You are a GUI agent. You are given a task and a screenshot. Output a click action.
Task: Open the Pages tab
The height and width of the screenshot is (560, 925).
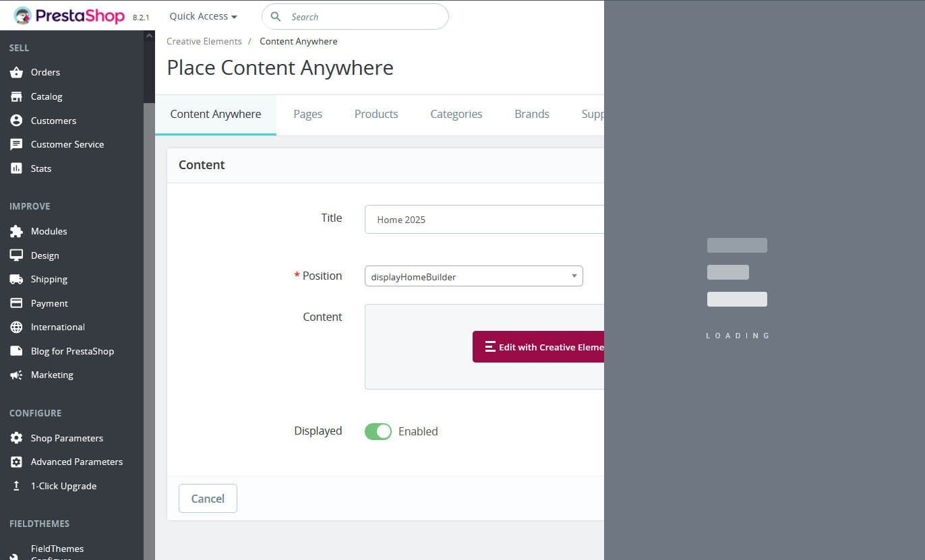point(307,115)
